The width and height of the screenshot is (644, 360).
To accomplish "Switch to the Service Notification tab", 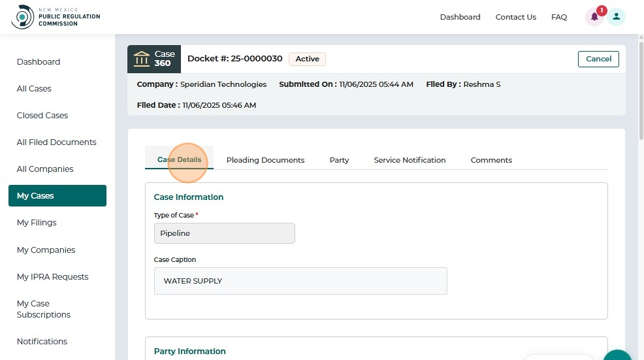I will 410,160.
